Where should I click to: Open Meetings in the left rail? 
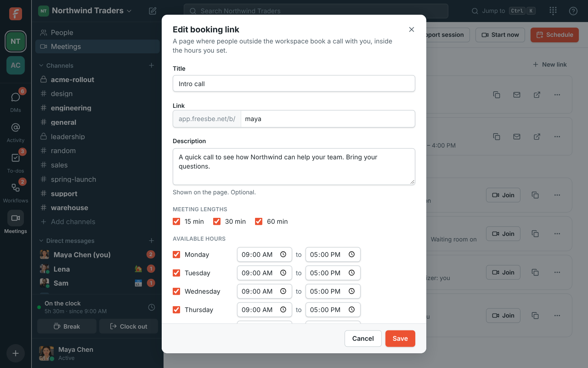[15, 222]
